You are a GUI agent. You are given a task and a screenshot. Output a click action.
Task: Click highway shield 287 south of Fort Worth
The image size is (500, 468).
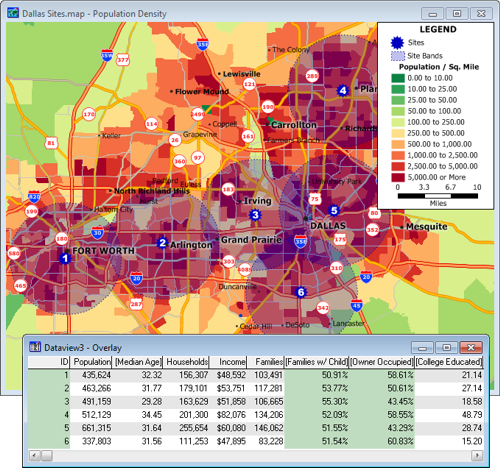pyautogui.click(x=136, y=304)
